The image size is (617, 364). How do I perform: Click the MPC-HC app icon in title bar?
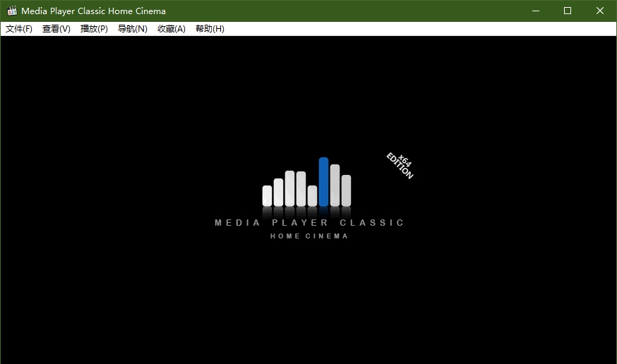[x=12, y=11]
